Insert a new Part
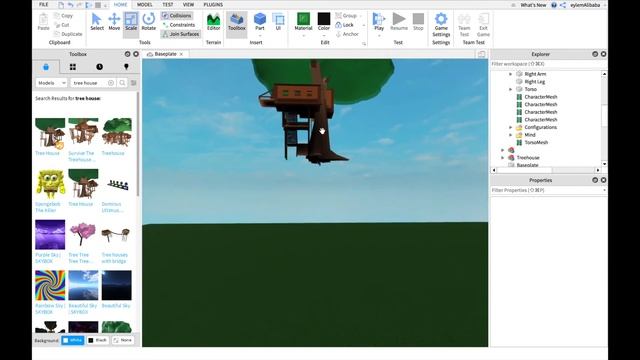The height and width of the screenshot is (360, 640). click(x=260, y=22)
